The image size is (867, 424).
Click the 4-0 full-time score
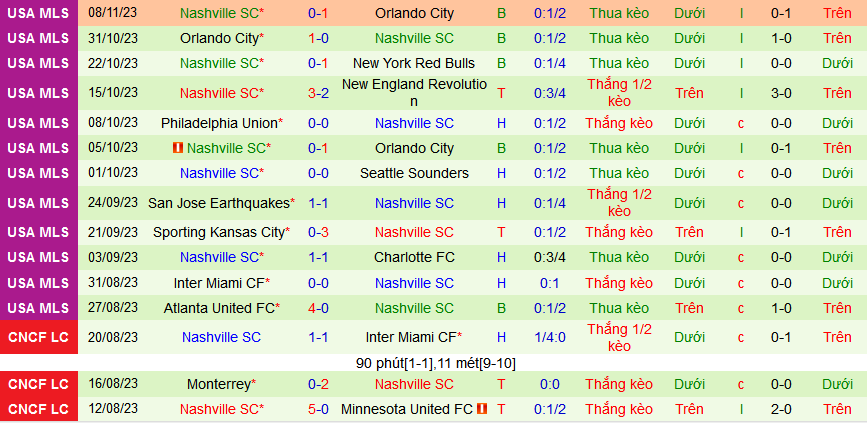[x=318, y=308]
